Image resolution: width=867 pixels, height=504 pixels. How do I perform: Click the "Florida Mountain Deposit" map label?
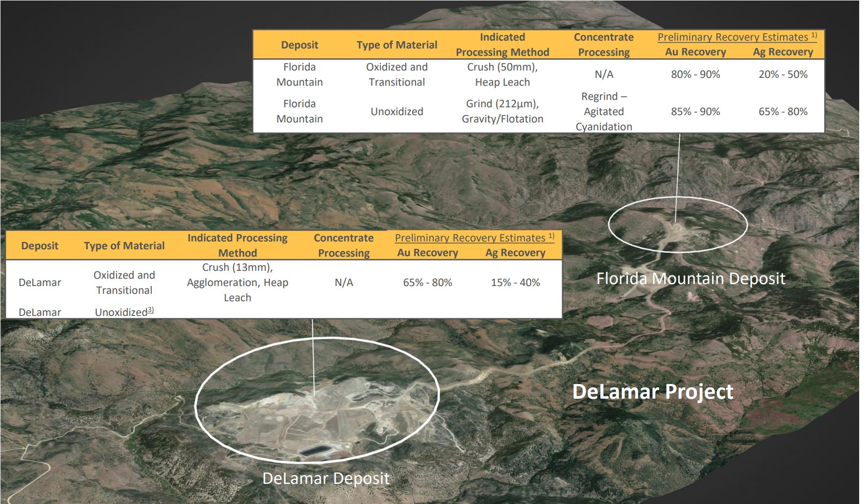690,279
